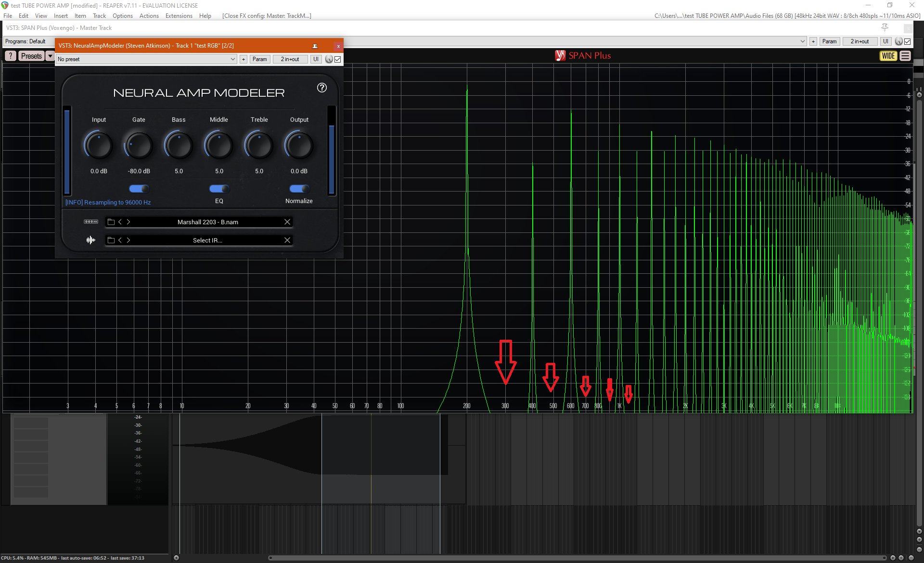924x563 pixels.
Task: Disable the EQ toggle switch
Action: tap(219, 189)
